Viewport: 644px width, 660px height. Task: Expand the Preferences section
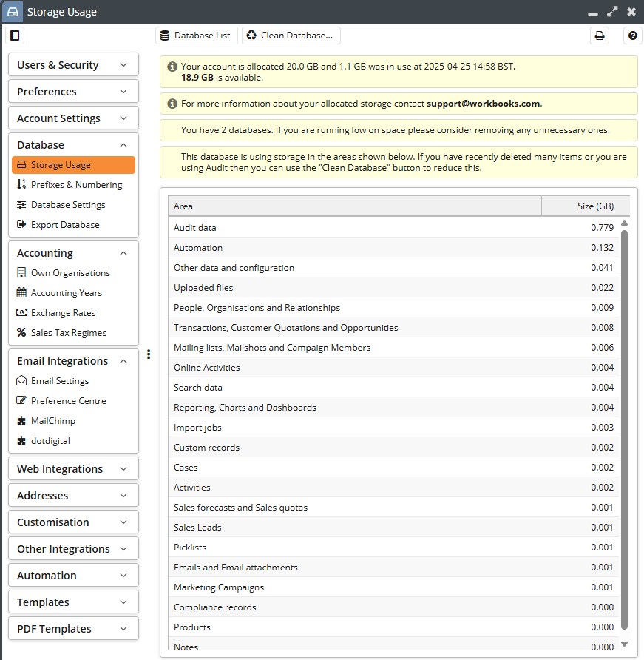coord(74,91)
